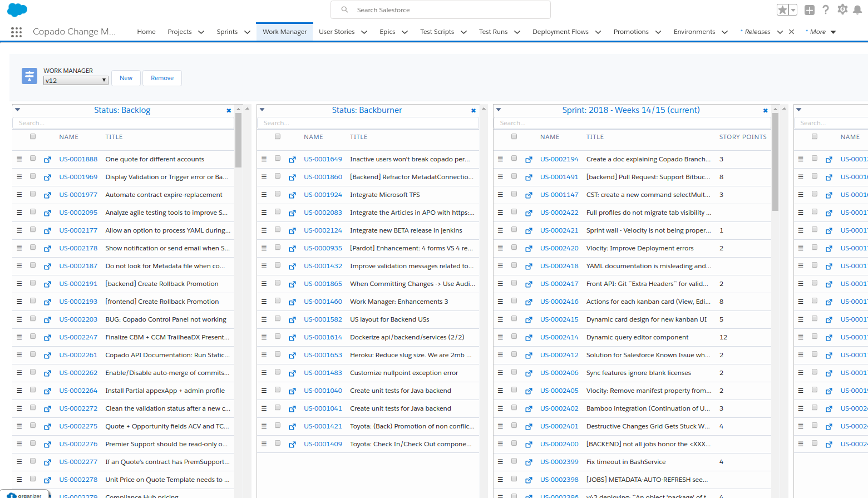
Task: Click the Remove button
Action: coord(162,78)
